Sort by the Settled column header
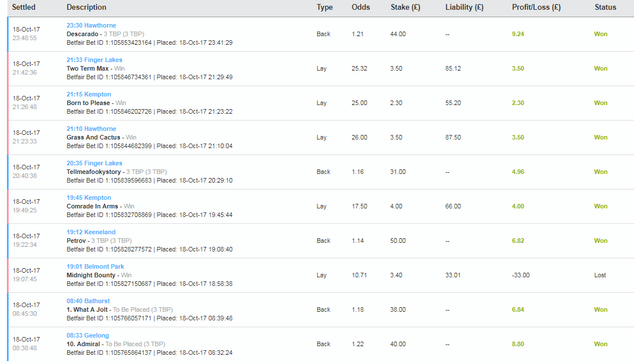 [24, 7]
